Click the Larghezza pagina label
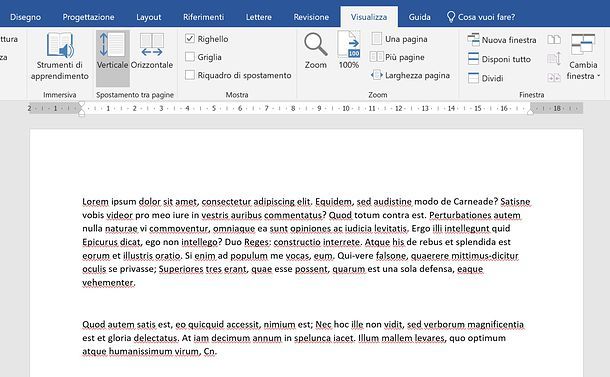Screen dimensions: 610x377 click(x=417, y=75)
